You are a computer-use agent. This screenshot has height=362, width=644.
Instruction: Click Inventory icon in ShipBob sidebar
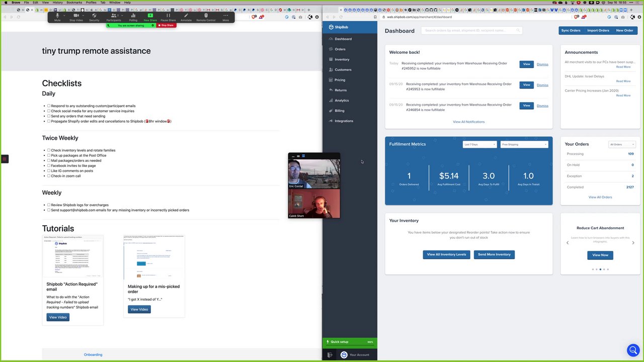tap(331, 59)
